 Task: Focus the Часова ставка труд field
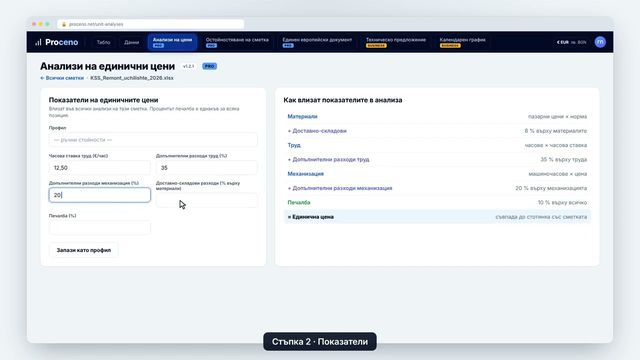100,167
